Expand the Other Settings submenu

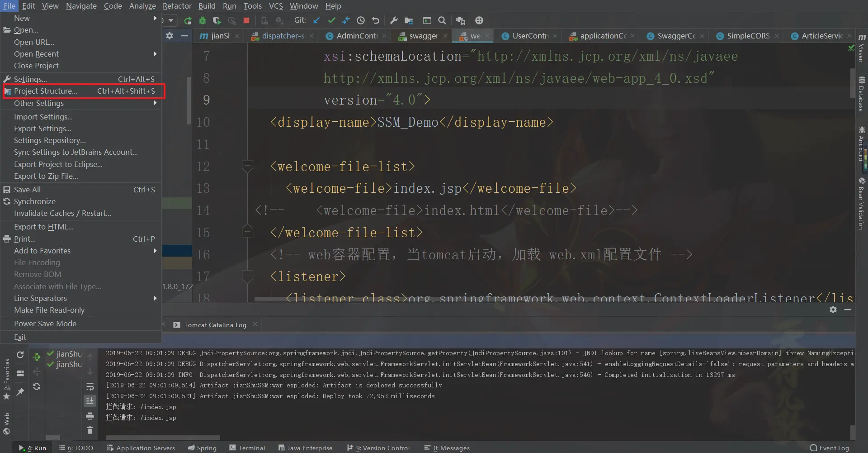click(81, 103)
